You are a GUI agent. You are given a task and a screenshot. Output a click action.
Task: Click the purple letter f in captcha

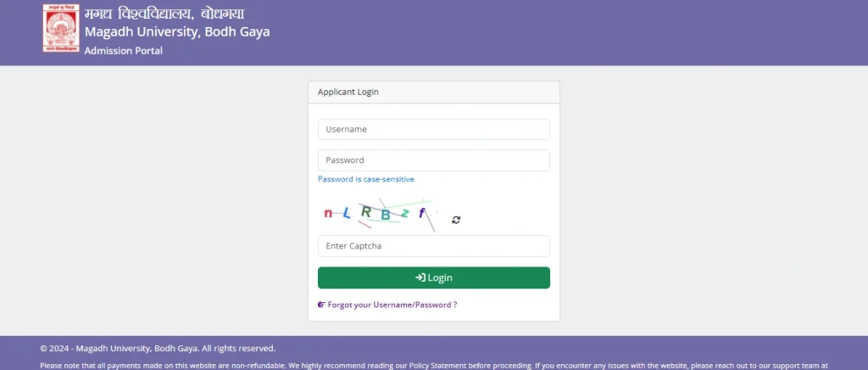coord(421,212)
